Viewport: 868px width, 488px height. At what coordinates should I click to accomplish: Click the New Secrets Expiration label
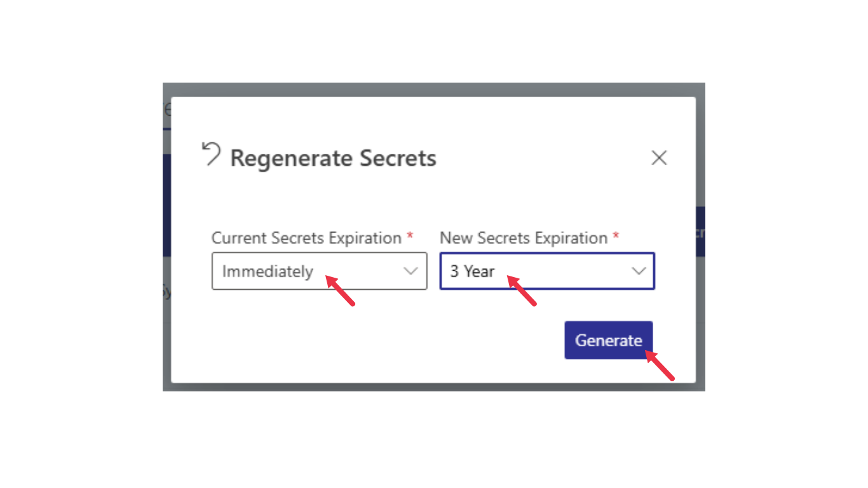tap(524, 238)
